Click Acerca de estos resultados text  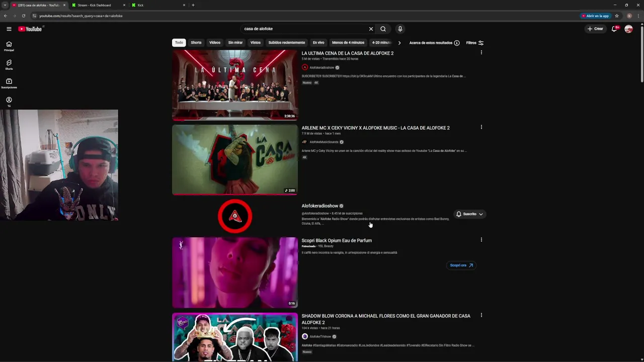coord(431,43)
